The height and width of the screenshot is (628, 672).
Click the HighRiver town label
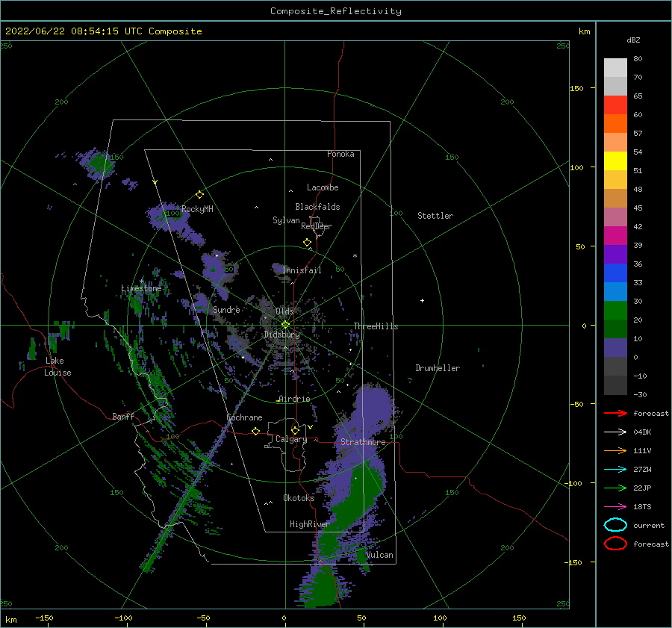310,524
